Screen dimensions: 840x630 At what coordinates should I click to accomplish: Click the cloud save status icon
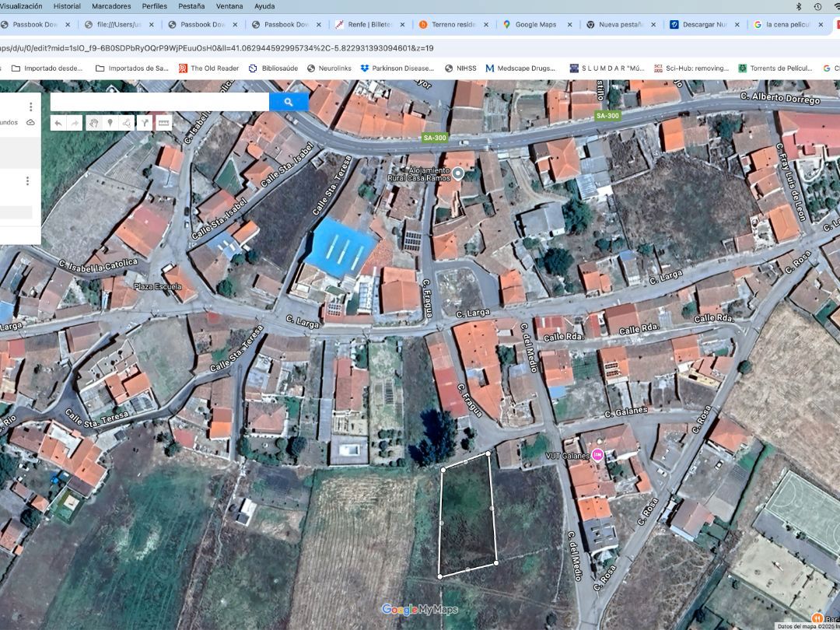point(30,122)
